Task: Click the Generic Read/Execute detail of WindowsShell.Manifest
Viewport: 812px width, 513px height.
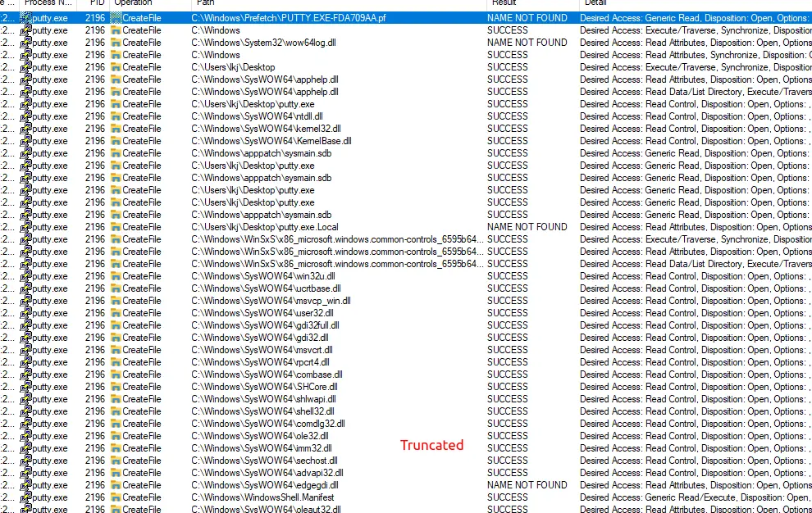Action: tap(696, 497)
